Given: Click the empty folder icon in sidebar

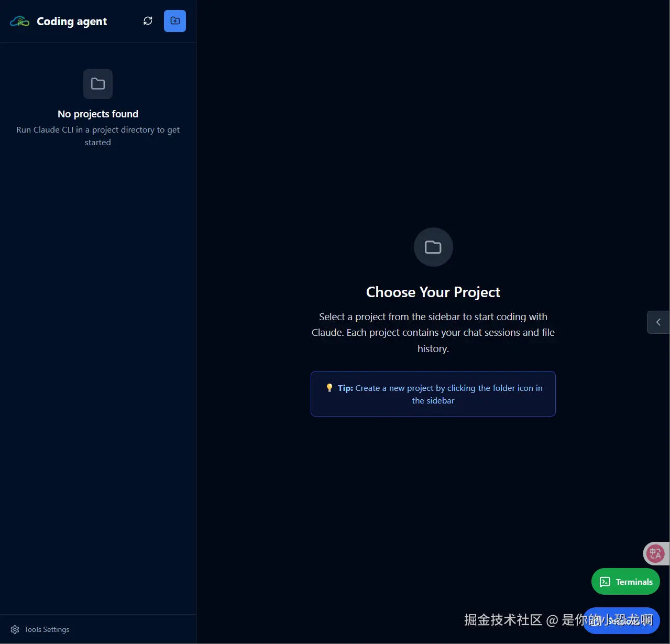Looking at the screenshot, I should (x=98, y=84).
